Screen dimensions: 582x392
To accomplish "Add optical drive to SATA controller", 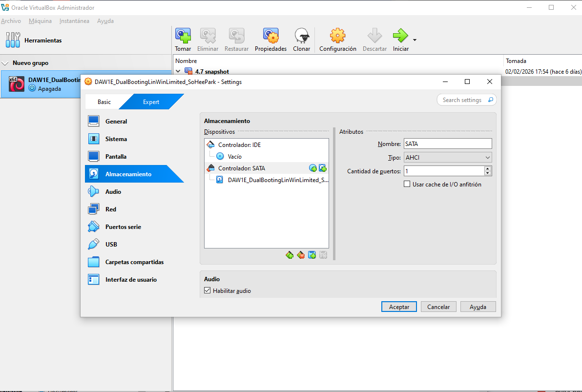I will [313, 168].
